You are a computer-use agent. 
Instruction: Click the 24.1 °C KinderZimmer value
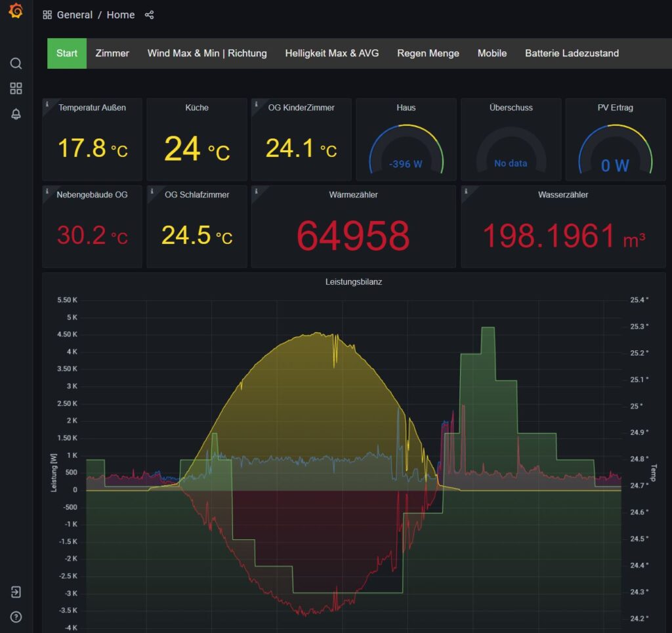coord(301,149)
